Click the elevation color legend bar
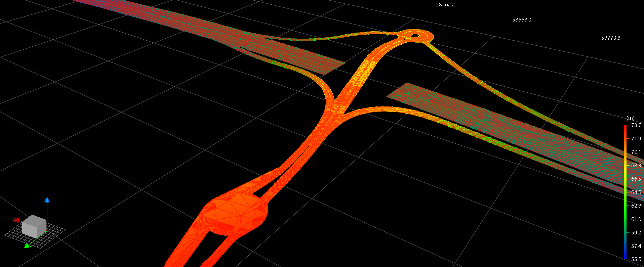 tap(625, 192)
